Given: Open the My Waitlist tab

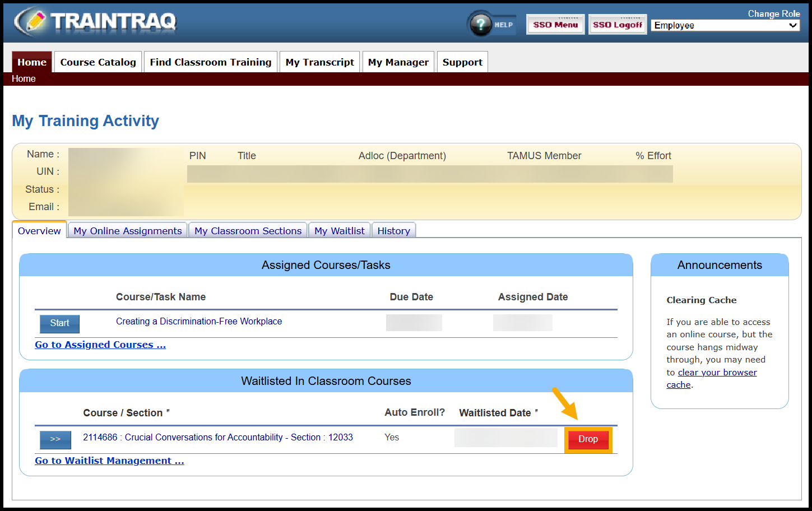Looking at the screenshot, I should pyautogui.click(x=339, y=231).
